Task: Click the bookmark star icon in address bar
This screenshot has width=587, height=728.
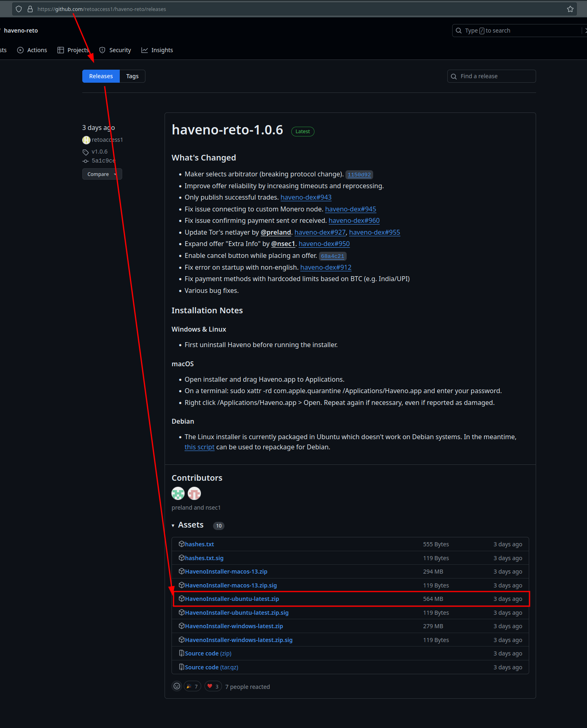Action: (570, 9)
